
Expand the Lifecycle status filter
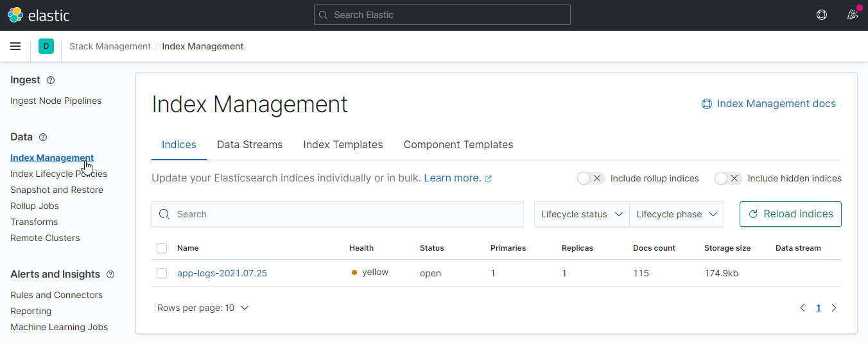[582, 214]
